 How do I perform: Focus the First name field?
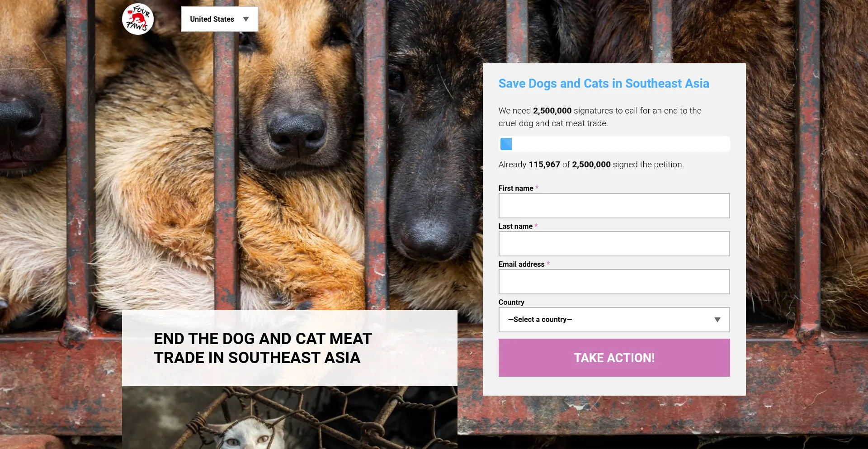point(614,206)
